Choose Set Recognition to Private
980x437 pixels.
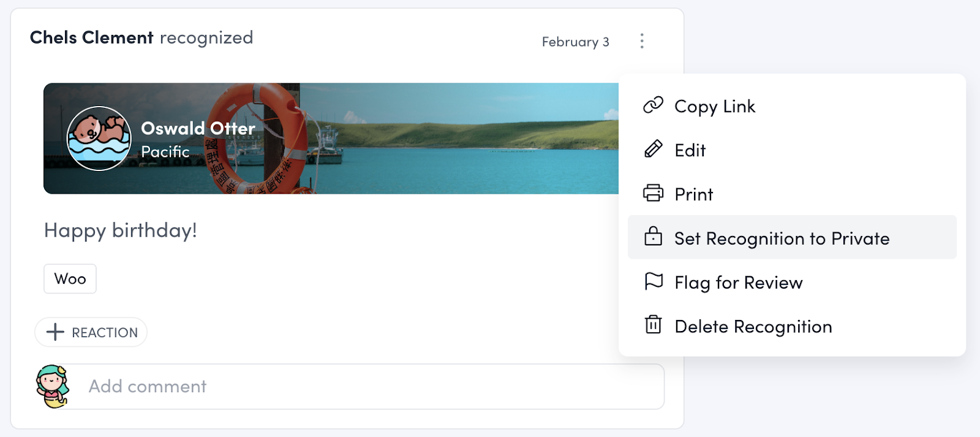coord(782,238)
